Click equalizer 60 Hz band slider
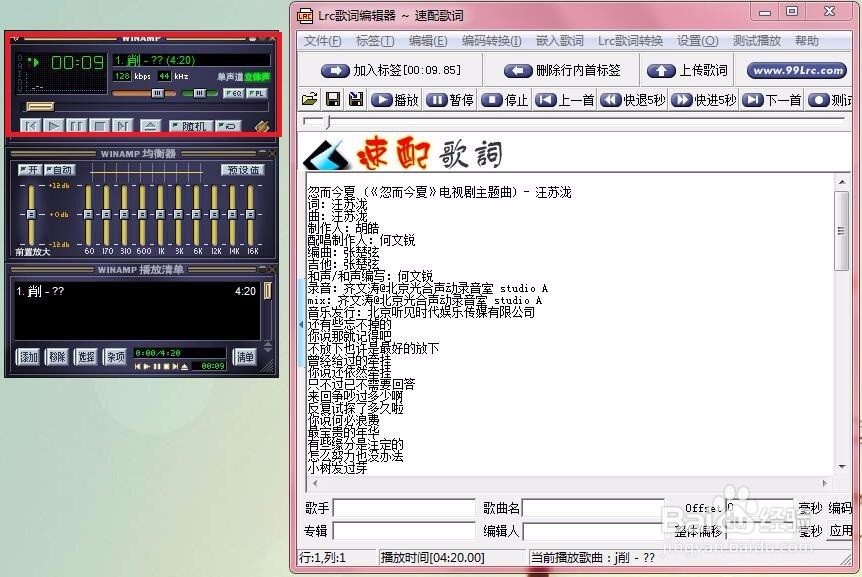 [x=88, y=214]
